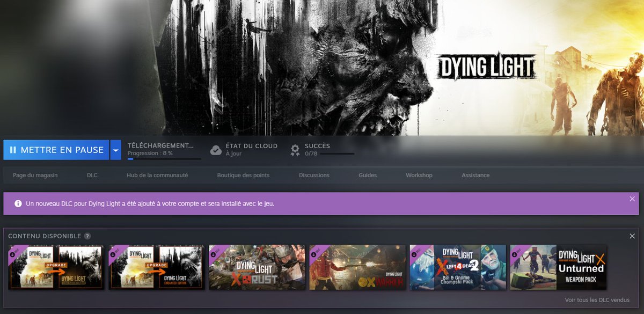
Task: Open the Guides tab
Action: (x=368, y=175)
